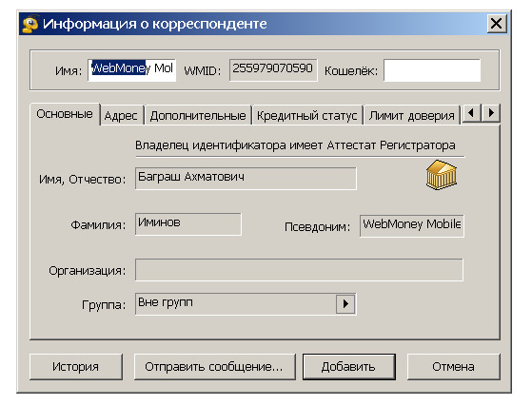Click the empty Кошелёк input field
This screenshot has width=532, height=405.
tap(432, 70)
